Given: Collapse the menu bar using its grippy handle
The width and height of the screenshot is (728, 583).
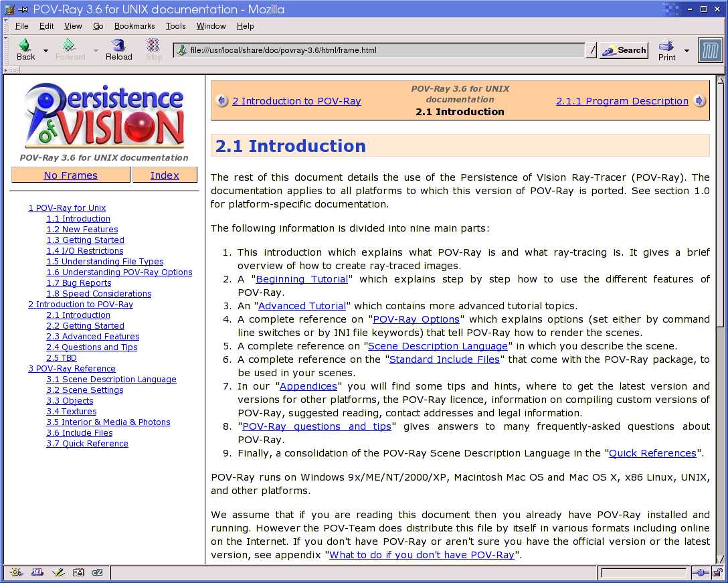Looking at the screenshot, I should (x=6, y=26).
